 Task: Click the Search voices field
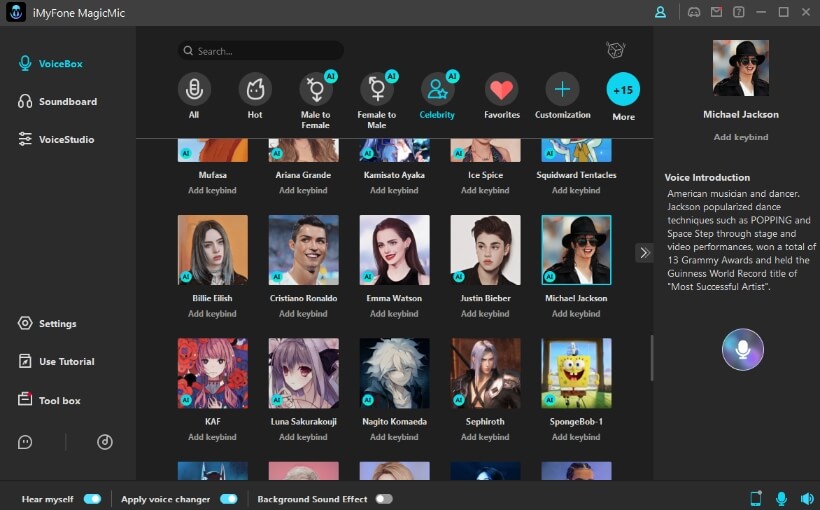coord(260,51)
